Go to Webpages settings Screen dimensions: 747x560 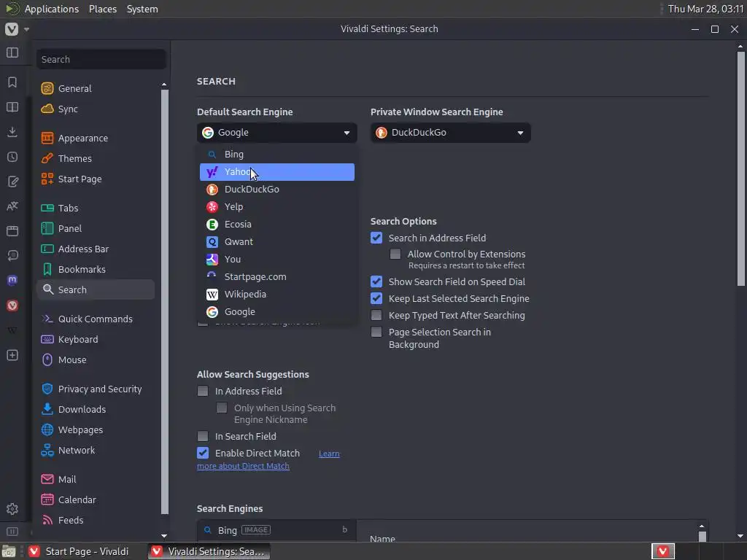tap(96, 430)
